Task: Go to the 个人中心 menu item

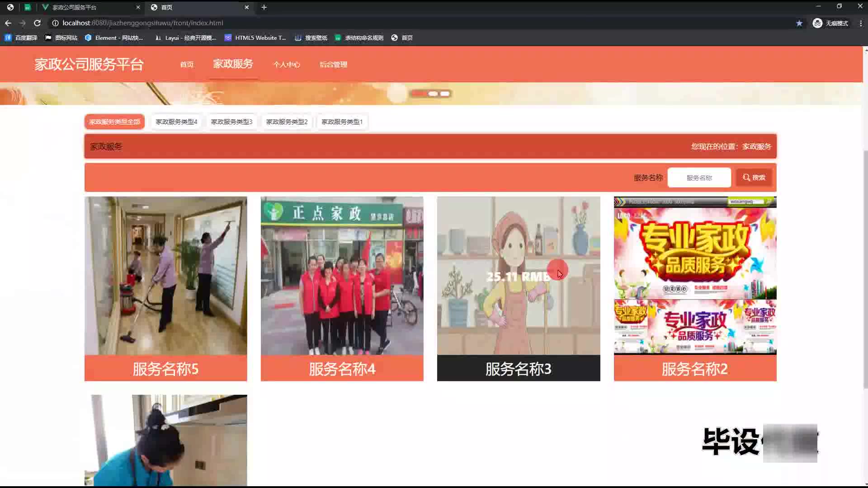Action: coord(286,65)
